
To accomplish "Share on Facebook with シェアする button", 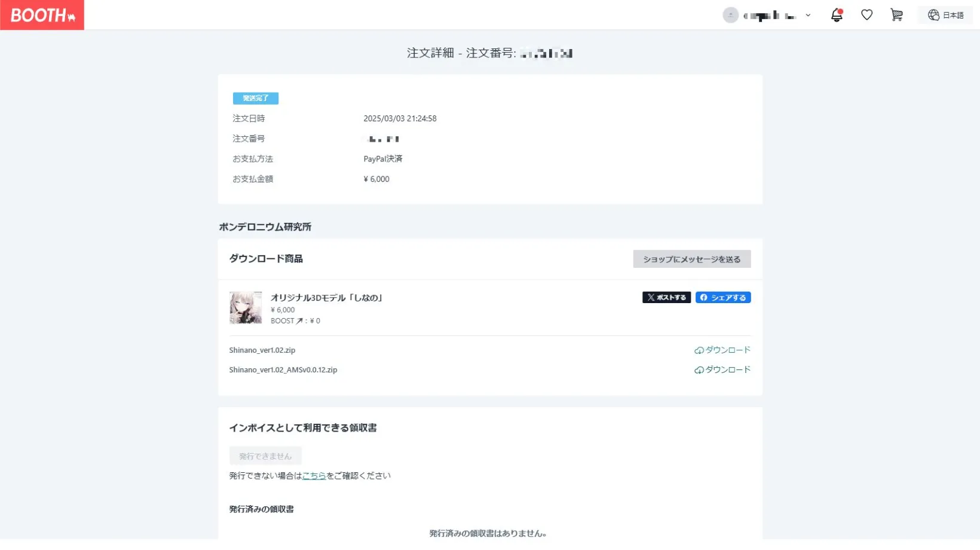I will (x=722, y=298).
